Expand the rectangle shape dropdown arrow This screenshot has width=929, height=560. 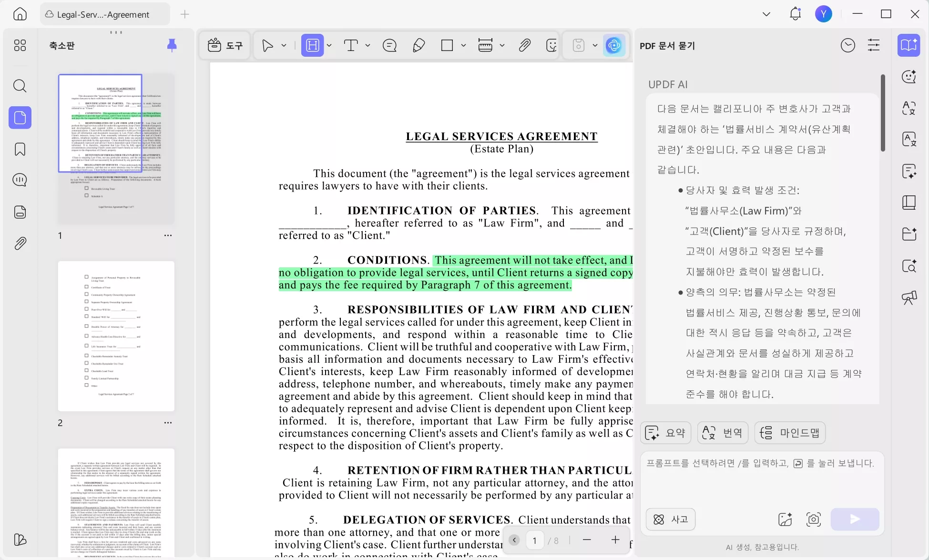coord(463,46)
